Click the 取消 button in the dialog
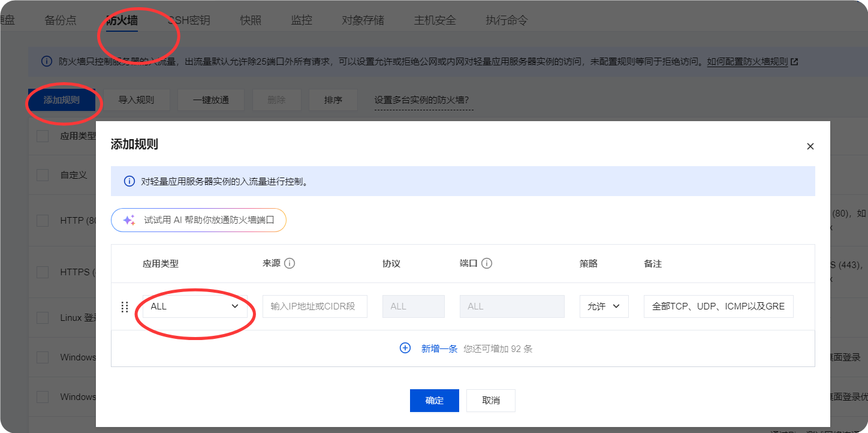 pos(490,401)
